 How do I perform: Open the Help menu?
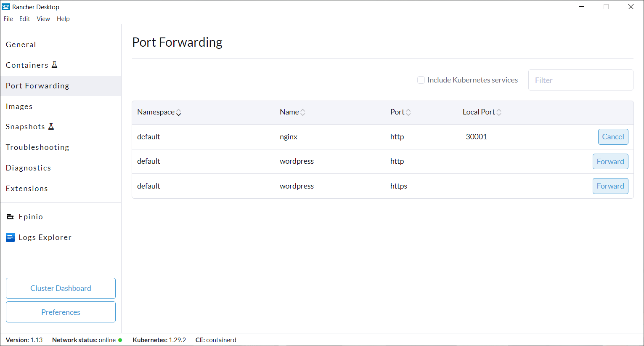coord(63,19)
